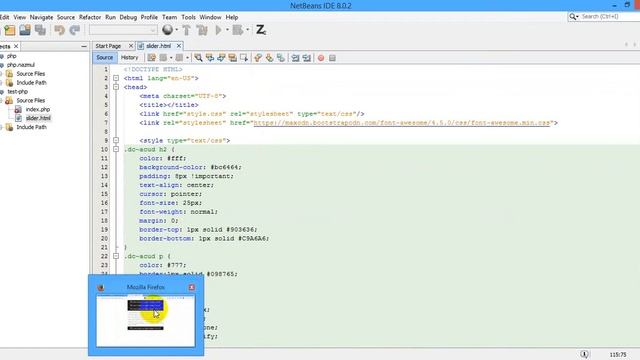Select index.php in the Projects tree
Image resolution: width=640 pixels, height=360 pixels.
point(38,109)
